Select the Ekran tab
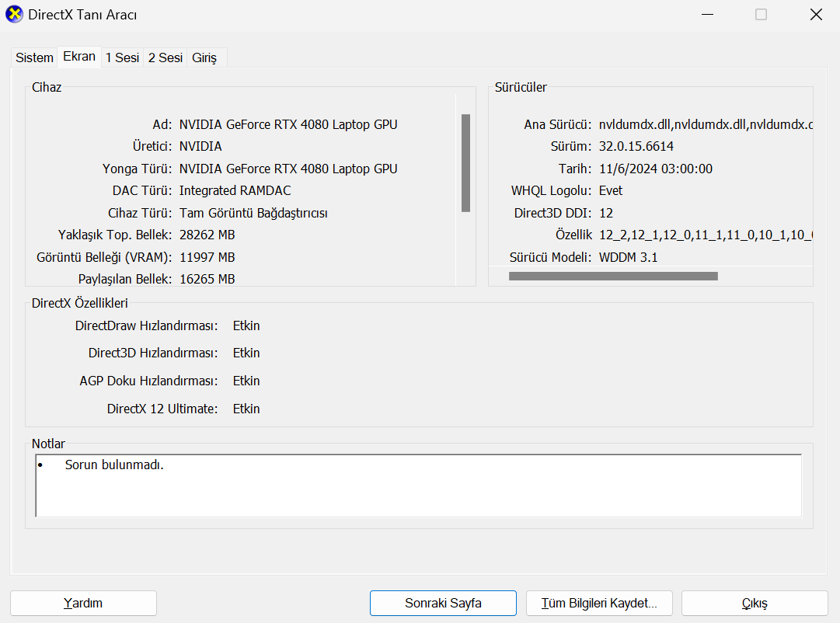The image size is (840, 623). pos(79,56)
